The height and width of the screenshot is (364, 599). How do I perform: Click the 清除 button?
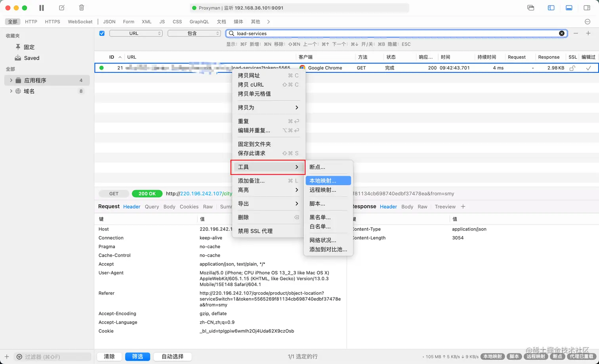coord(109,356)
